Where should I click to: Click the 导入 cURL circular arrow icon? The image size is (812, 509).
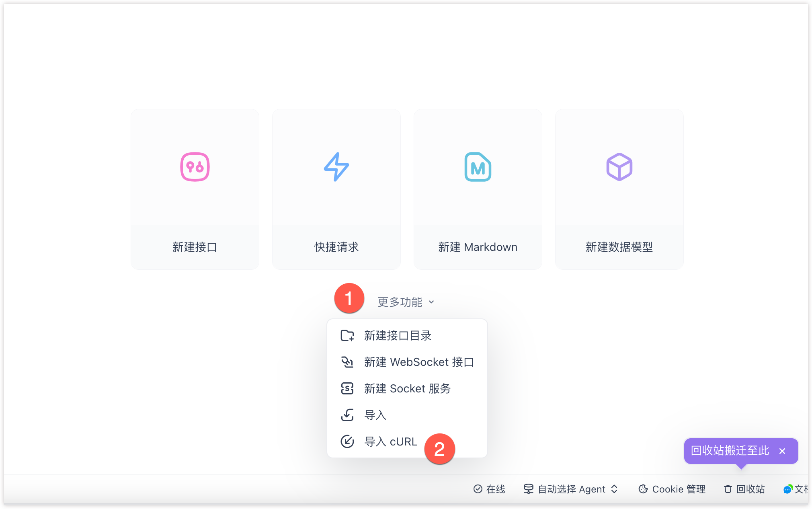tap(347, 441)
